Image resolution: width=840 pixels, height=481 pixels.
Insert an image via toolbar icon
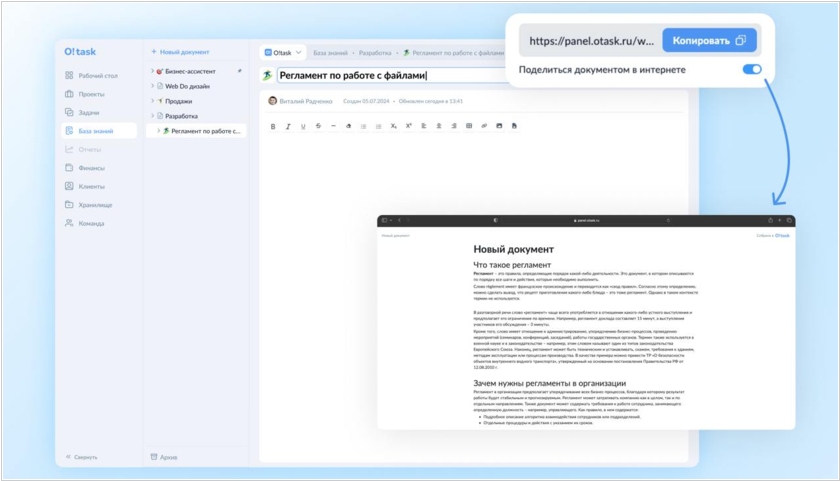tap(499, 126)
